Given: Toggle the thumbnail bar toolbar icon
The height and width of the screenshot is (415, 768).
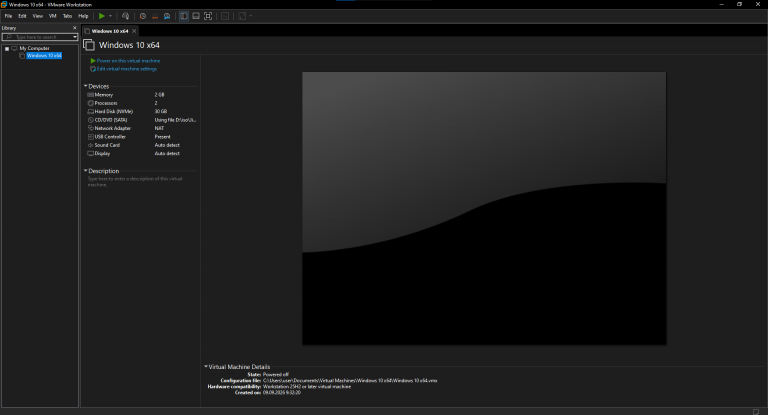Looking at the screenshot, I should click(196, 16).
